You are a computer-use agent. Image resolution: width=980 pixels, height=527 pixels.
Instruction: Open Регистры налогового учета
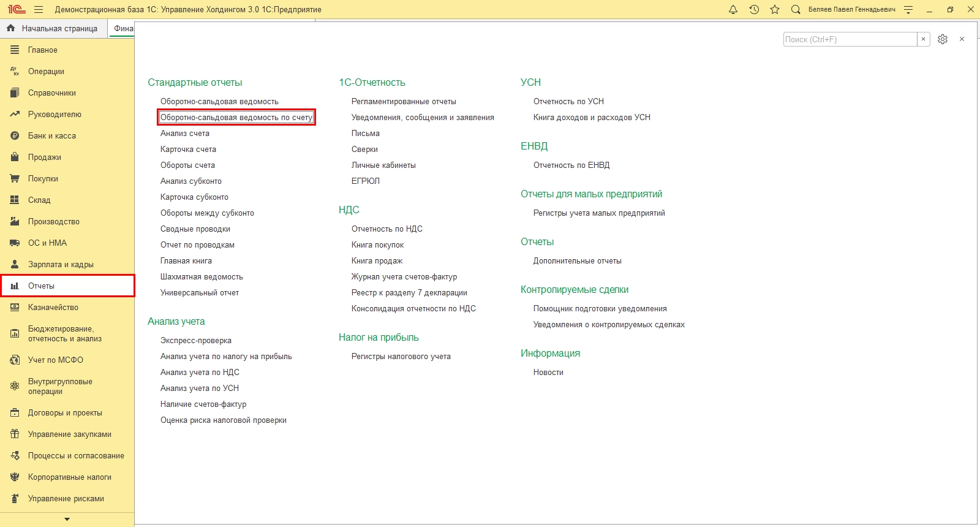point(401,356)
